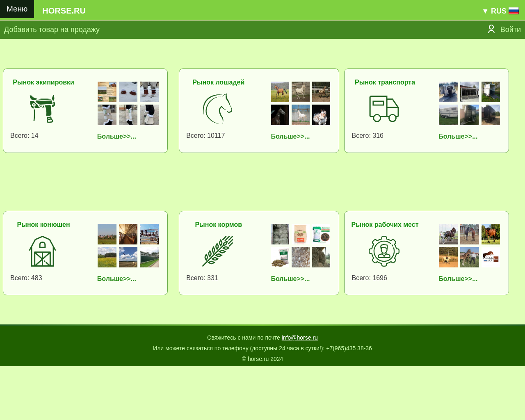Click Больше>>... in Рынок рабочих мест card
Viewport: 525px width, 420px height.
tap(458, 278)
